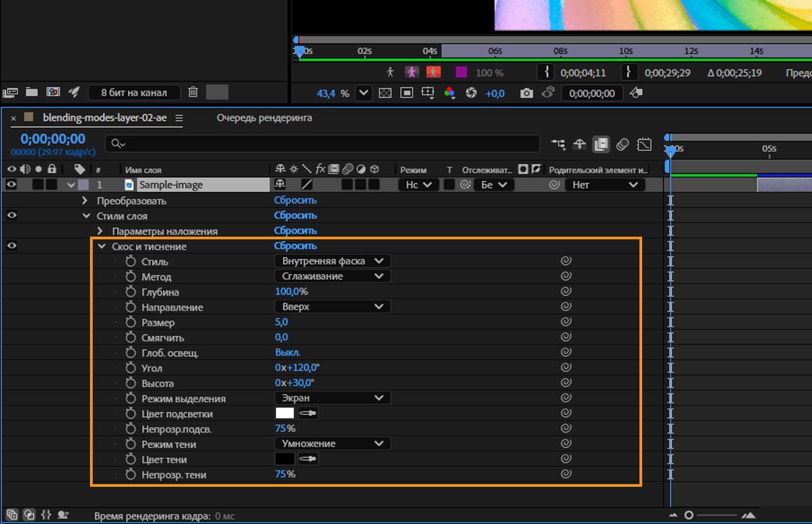Toggle visibility of Скос и тиснение style
Viewport: 812px width, 524px height.
pyautogui.click(x=12, y=246)
